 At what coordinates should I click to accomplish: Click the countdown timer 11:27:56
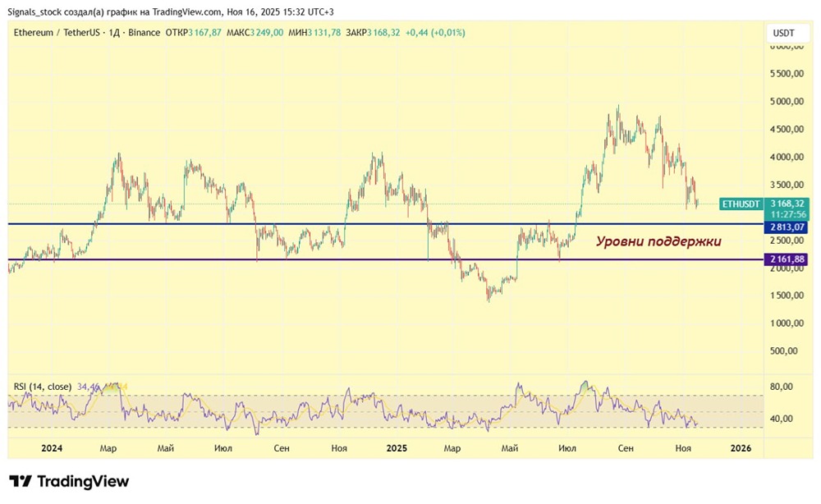point(788,214)
